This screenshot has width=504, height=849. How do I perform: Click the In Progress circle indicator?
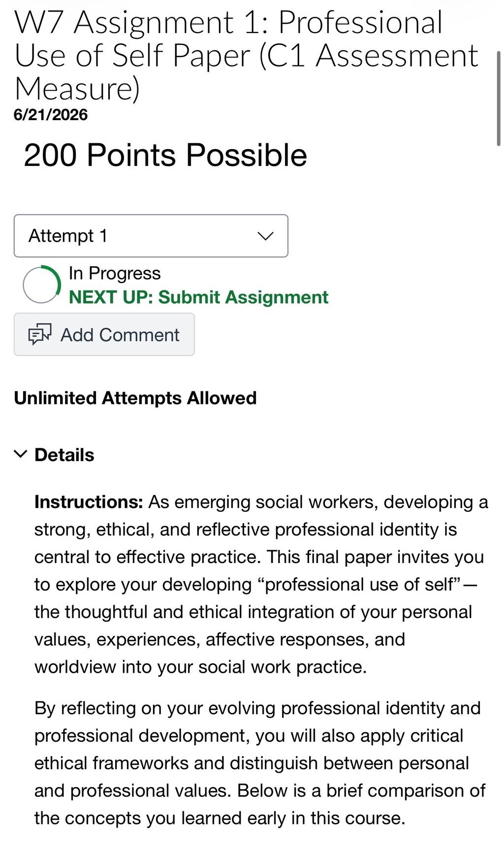click(x=42, y=284)
